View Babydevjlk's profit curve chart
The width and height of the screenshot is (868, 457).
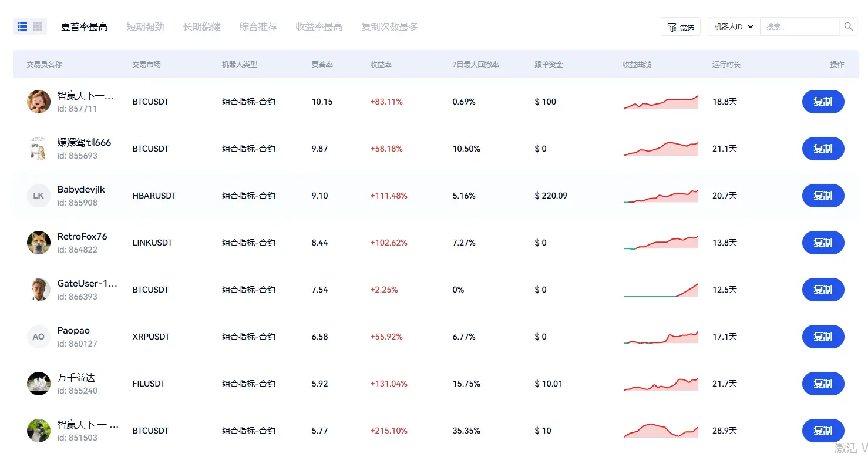tap(661, 196)
